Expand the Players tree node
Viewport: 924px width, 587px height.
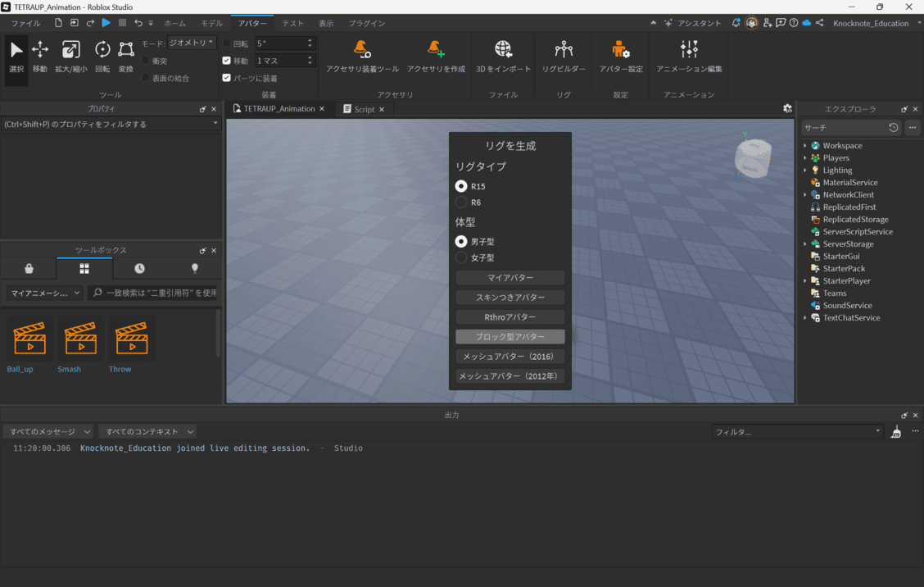tap(805, 158)
